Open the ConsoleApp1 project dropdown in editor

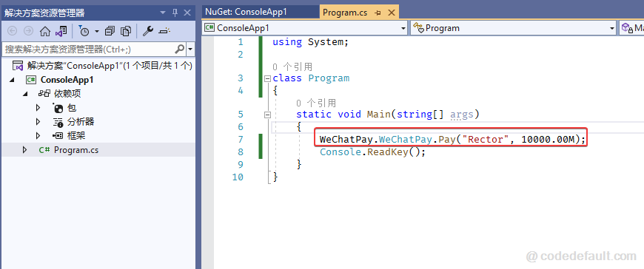pyautogui.click(x=305, y=28)
